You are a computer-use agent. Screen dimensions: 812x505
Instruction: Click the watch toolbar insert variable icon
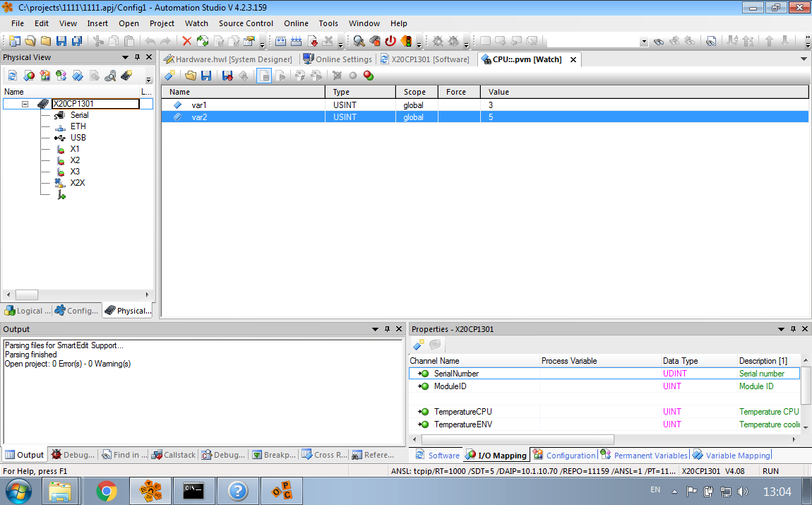[170, 76]
